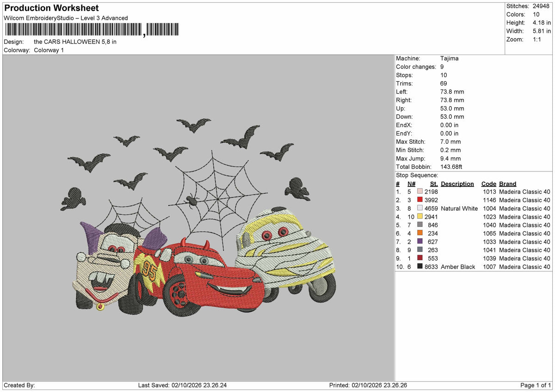Image resolution: width=555 pixels, height=392 pixels.
Task: Click the 'Created By:' footer label
Action: point(19,385)
